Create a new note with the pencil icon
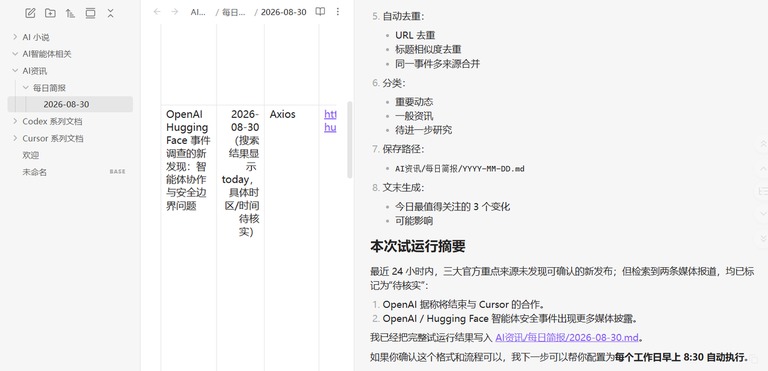Viewport: 768px width, 371px height. (30, 13)
